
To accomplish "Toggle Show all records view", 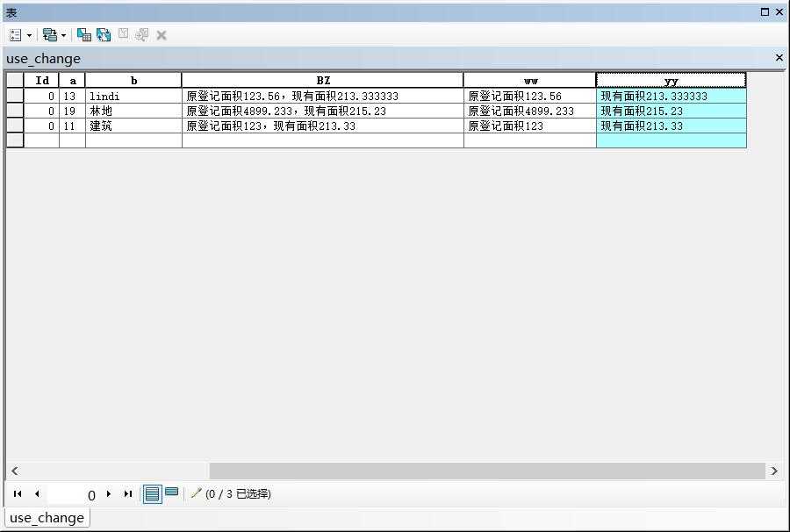I will [x=152, y=493].
